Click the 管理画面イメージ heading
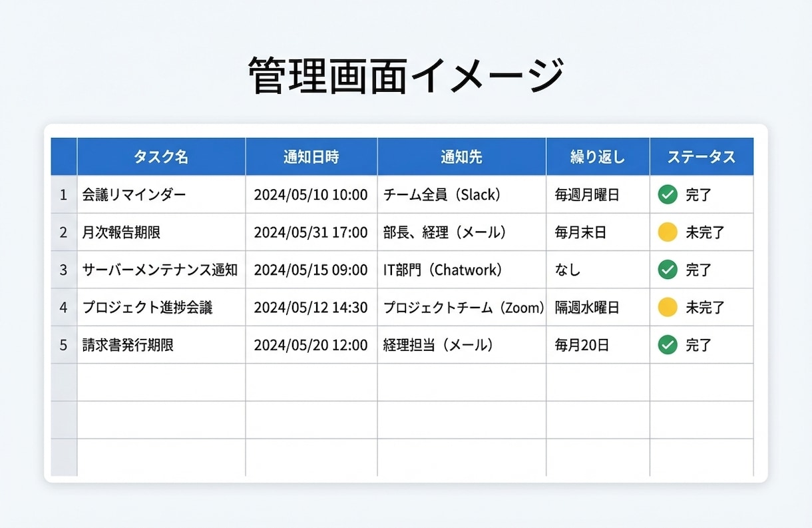Image resolution: width=812 pixels, height=528 pixels. 406,76
